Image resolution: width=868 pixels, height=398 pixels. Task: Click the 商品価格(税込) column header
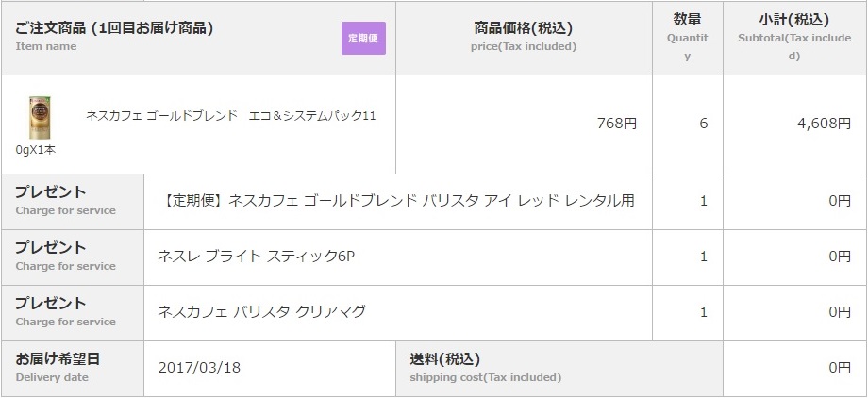(523, 28)
